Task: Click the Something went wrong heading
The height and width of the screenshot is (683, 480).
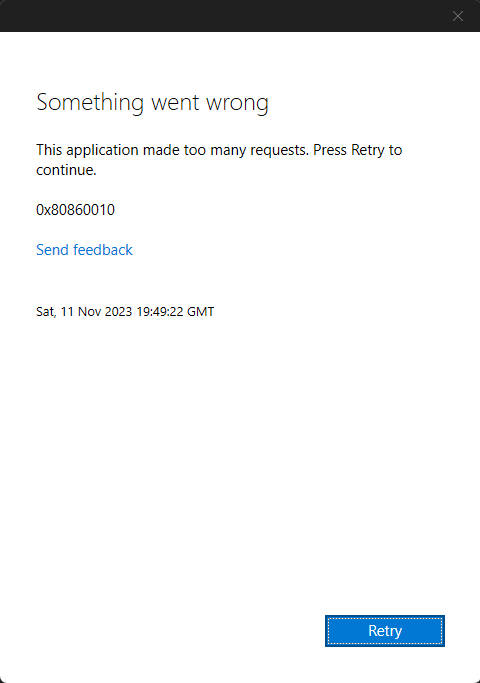Action: click(152, 103)
